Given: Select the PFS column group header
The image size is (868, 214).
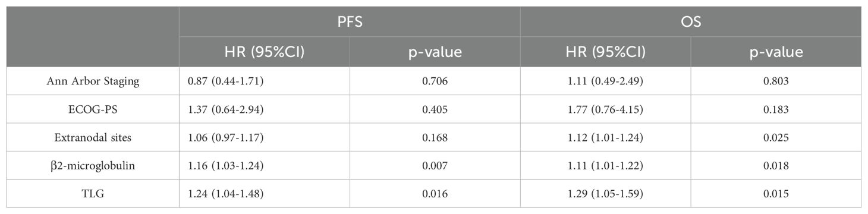Looking at the screenshot, I should [350, 23].
